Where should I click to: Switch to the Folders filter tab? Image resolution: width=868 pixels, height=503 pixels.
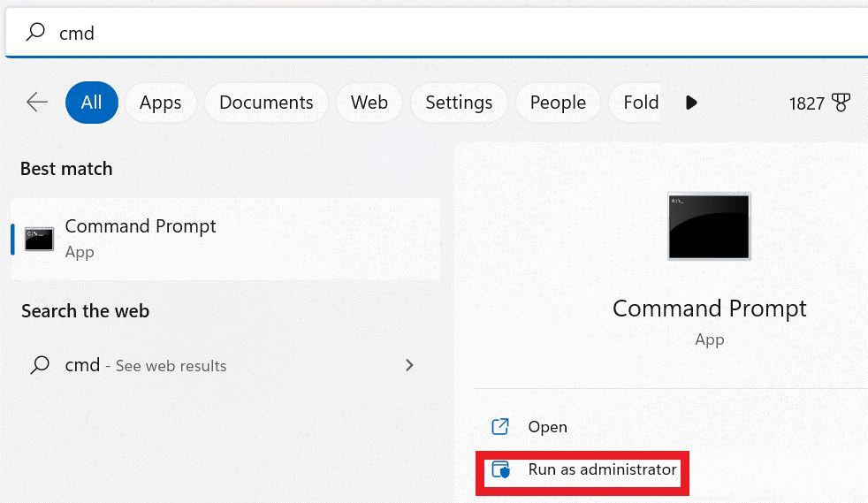636,103
